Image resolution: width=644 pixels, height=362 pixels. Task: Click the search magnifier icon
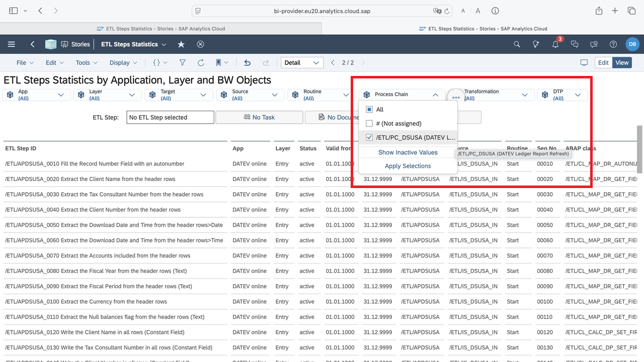pos(517,44)
